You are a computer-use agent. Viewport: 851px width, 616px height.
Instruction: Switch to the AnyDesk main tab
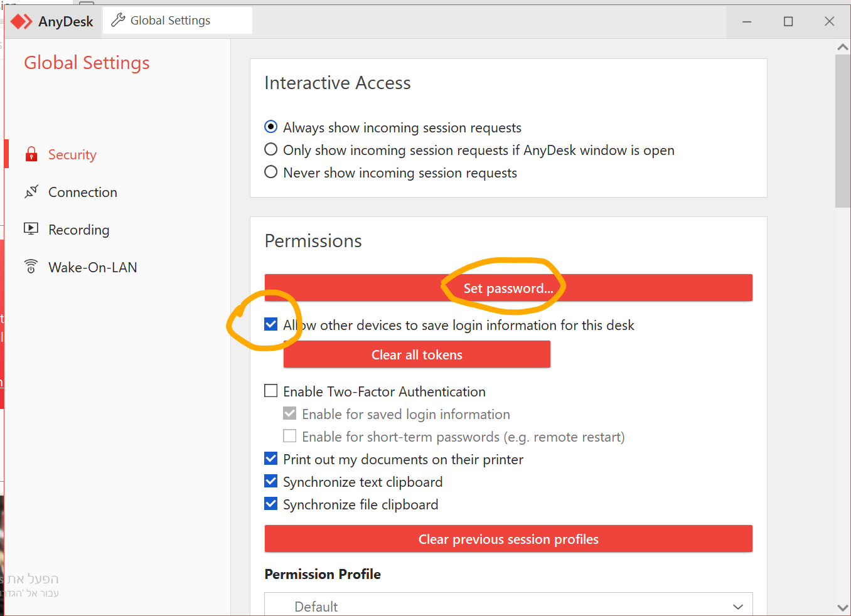(51, 21)
